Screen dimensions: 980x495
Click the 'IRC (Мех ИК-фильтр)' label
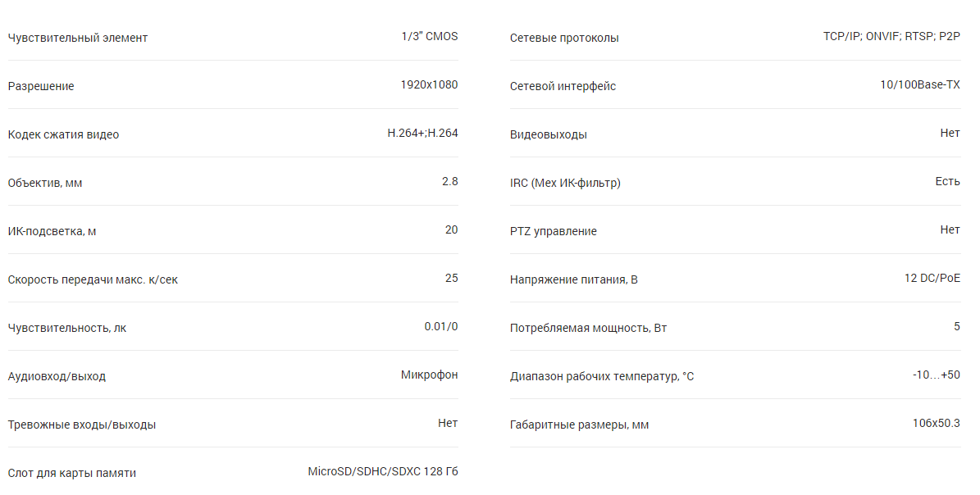pos(565,184)
